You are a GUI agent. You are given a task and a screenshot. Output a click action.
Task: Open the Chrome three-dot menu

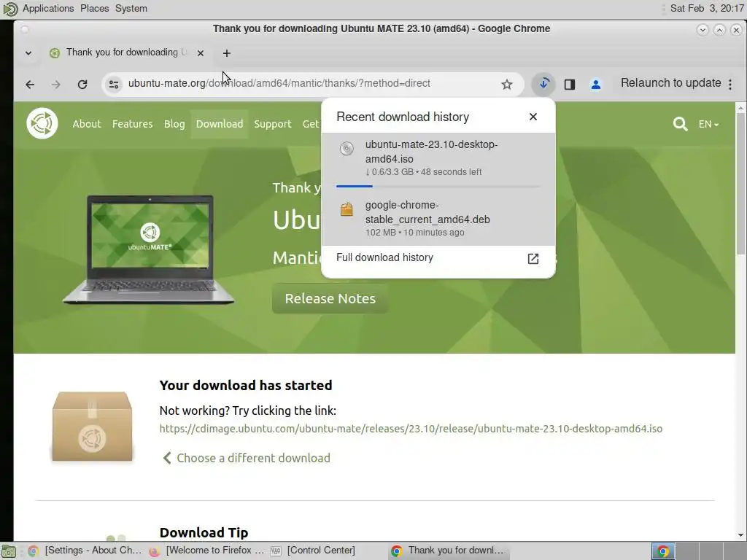pyautogui.click(x=730, y=85)
